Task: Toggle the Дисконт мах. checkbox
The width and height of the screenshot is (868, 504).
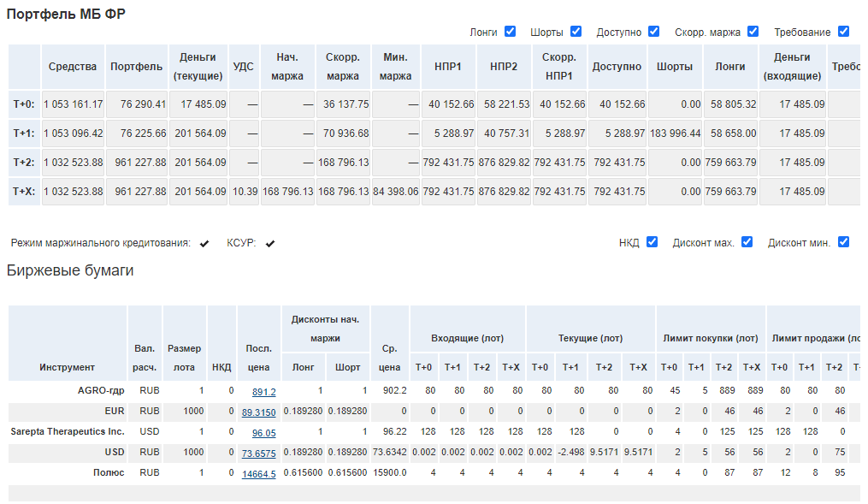Action: click(x=747, y=242)
